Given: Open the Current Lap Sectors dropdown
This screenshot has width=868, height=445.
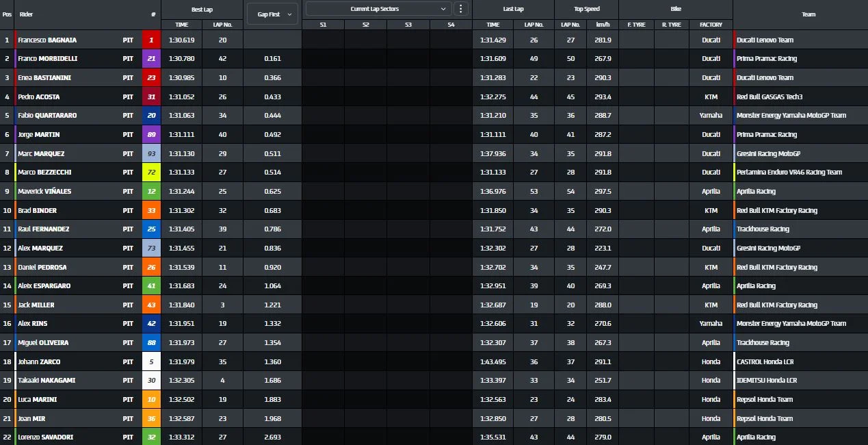Looking at the screenshot, I should tap(378, 9).
